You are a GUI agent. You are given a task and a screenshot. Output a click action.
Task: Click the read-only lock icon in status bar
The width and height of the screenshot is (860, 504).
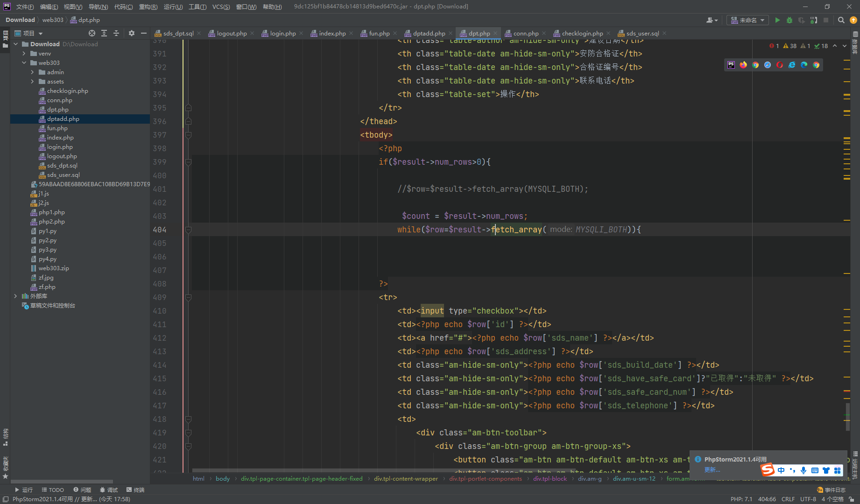[x=852, y=499]
